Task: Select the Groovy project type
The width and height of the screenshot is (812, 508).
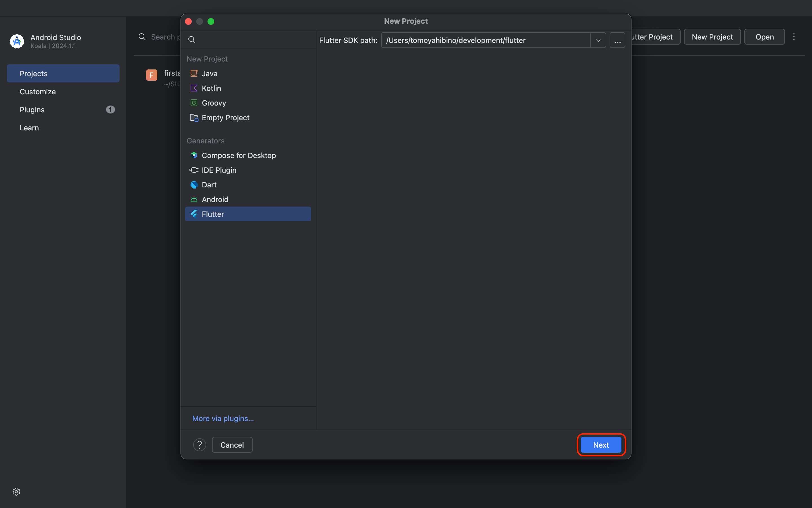Action: point(248,103)
